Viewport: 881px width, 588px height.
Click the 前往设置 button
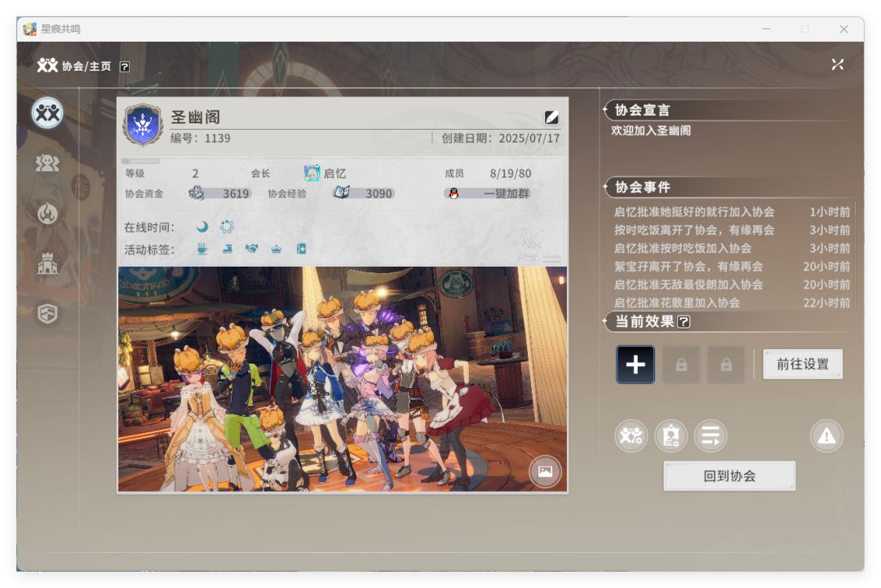(x=803, y=364)
